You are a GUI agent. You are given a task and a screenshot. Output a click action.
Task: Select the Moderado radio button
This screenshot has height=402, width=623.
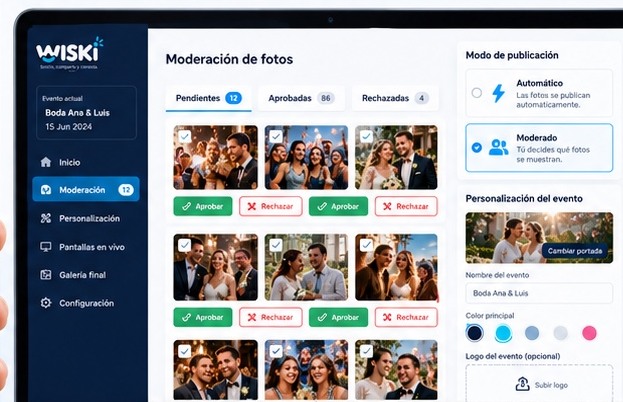476,147
